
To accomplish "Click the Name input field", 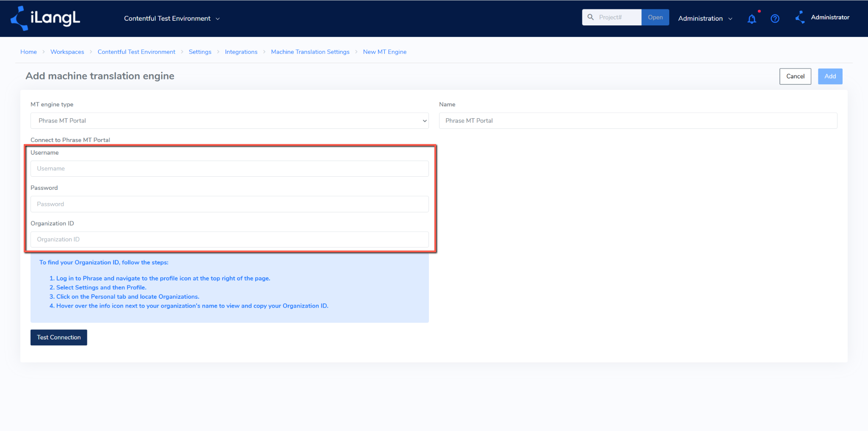I will point(638,120).
